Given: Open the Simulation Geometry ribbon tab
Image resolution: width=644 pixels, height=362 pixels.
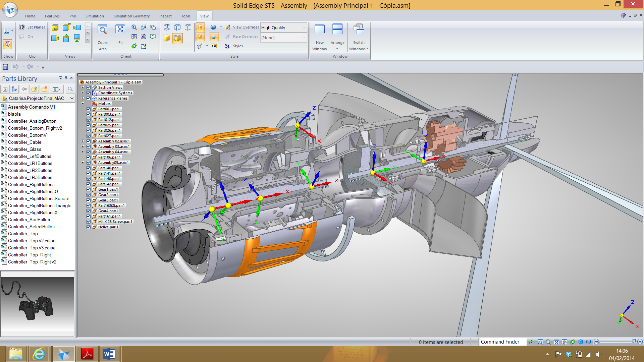Looking at the screenshot, I should coord(131,16).
